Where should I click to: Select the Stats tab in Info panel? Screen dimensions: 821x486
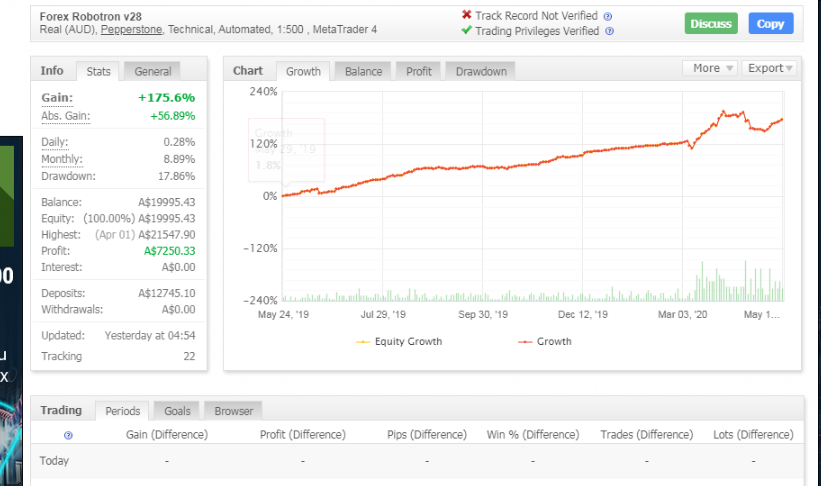point(98,71)
